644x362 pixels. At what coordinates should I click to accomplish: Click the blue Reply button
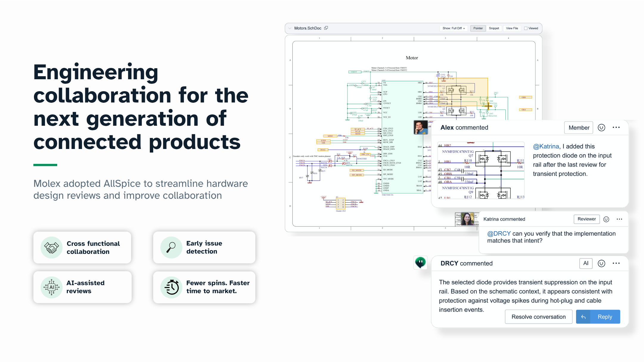click(x=598, y=317)
